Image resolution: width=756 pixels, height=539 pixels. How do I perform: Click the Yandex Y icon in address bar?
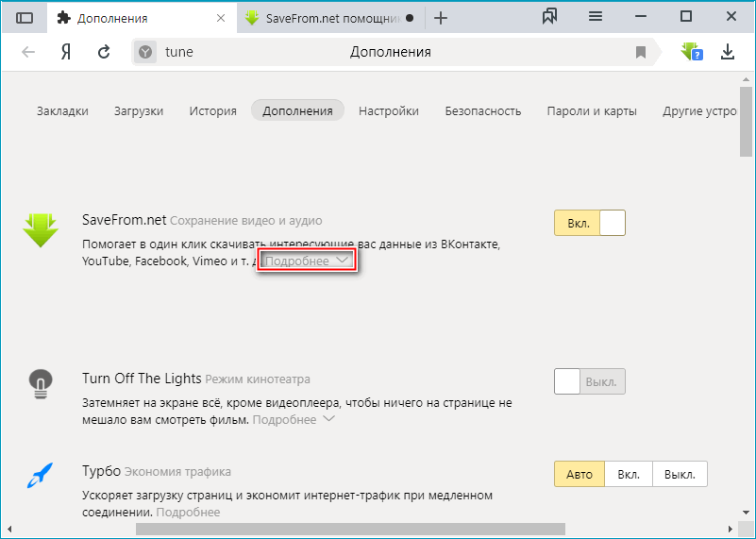(145, 52)
